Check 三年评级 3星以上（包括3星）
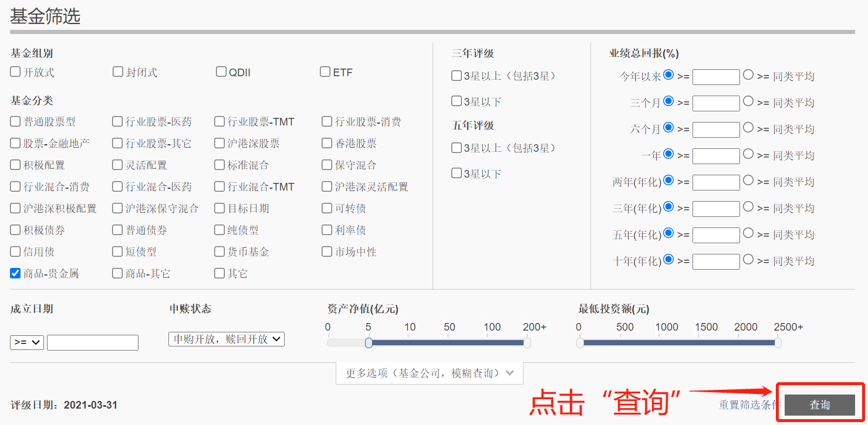The height and width of the screenshot is (425, 868). [457, 76]
